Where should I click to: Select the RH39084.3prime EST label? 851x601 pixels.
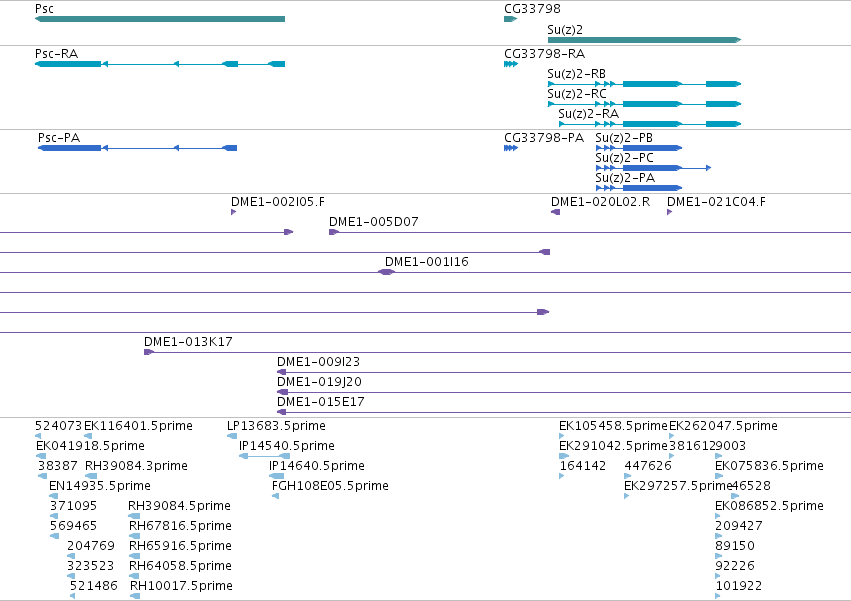[x=136, y=466]
